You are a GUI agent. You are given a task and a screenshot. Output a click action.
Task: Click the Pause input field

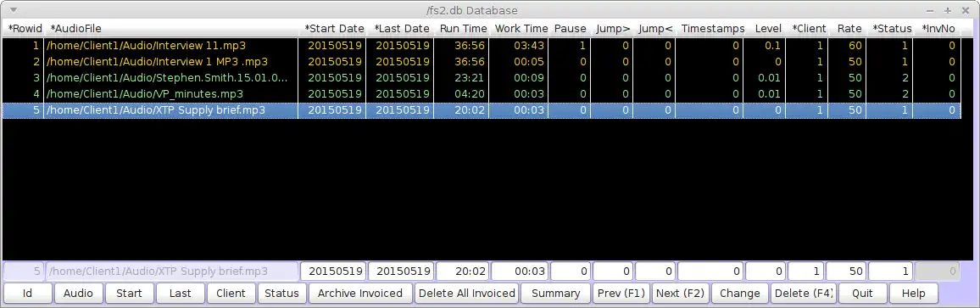pyautogui.click(x=571, y=271)
